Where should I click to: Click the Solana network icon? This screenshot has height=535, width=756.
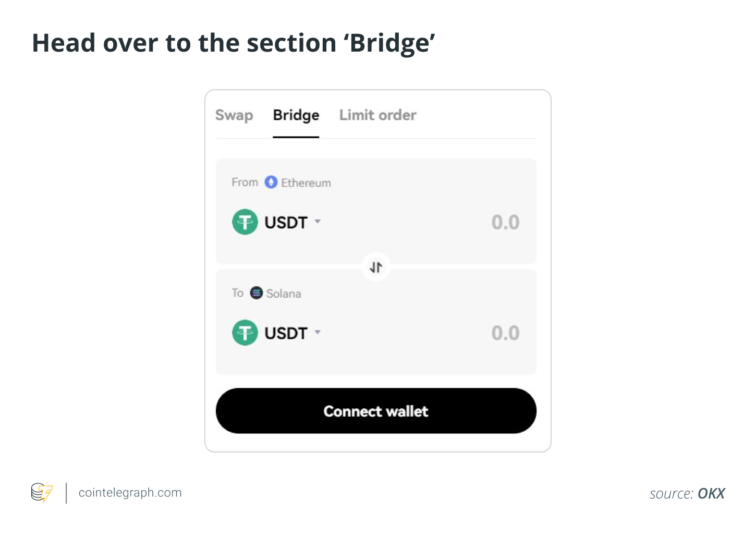tap(256, 293)
